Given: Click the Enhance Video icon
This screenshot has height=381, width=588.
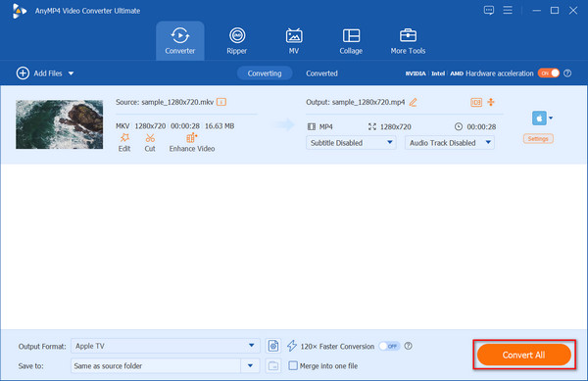Looking at the screenshot, I should pos(192,138).
